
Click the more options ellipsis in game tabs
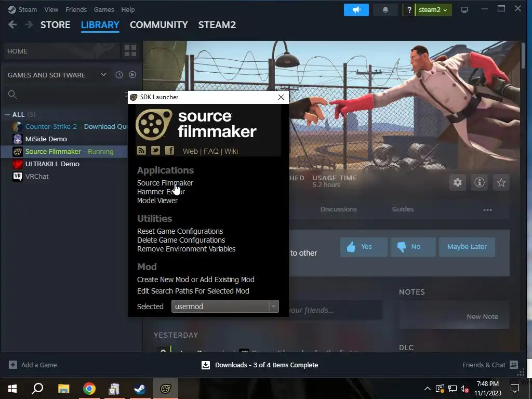(x=487, y=210)
